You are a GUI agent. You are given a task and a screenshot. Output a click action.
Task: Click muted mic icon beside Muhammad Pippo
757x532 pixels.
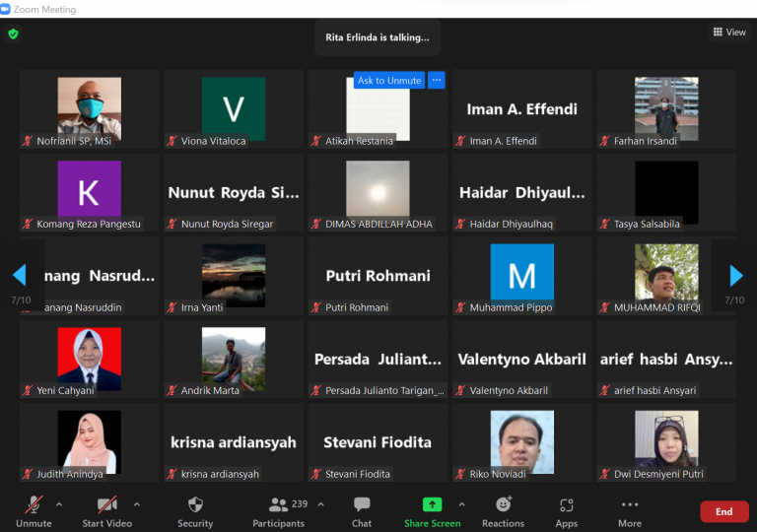[460, 307]
